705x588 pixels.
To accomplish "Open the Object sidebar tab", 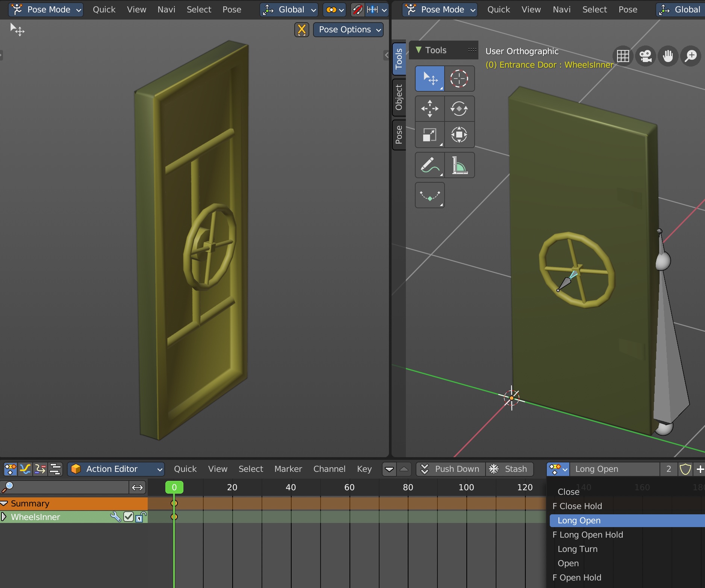I will 399,97.
